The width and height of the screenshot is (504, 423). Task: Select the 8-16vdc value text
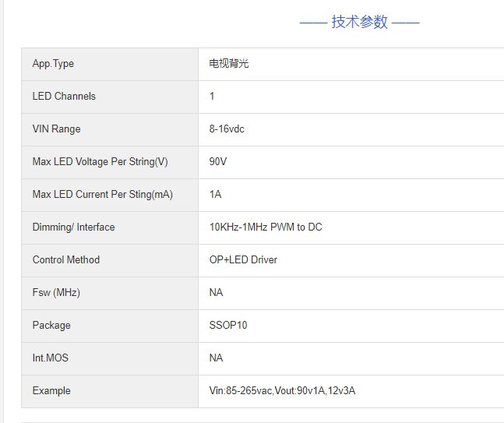pyautogui.click(x=227, y=129)
